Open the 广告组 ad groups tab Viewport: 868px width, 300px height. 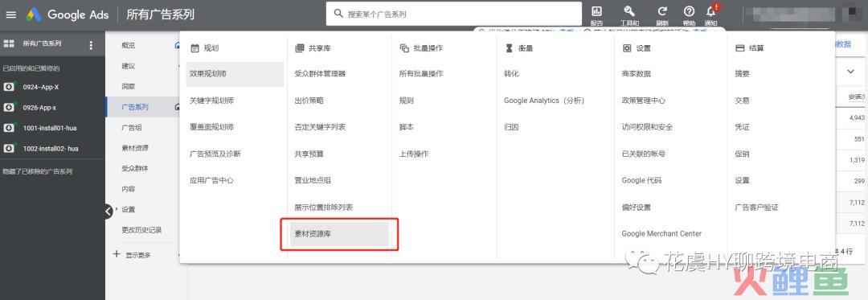click(132, 127)
